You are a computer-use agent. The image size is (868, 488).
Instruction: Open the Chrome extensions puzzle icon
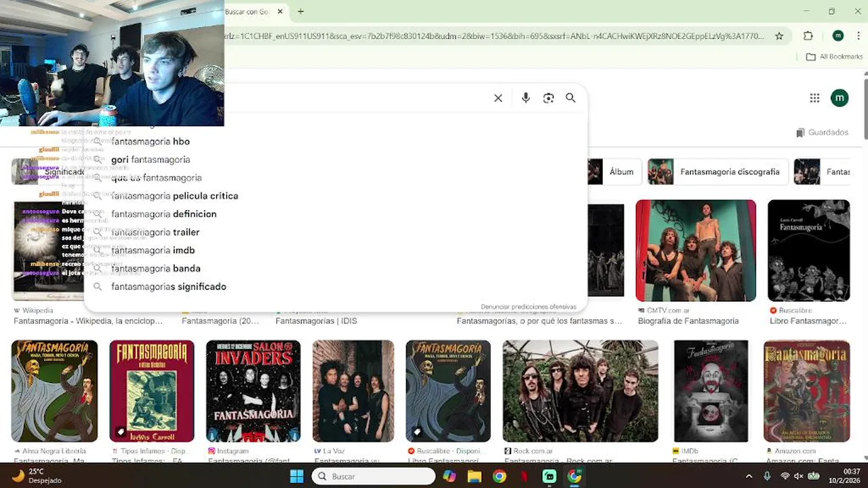point(808,36)
